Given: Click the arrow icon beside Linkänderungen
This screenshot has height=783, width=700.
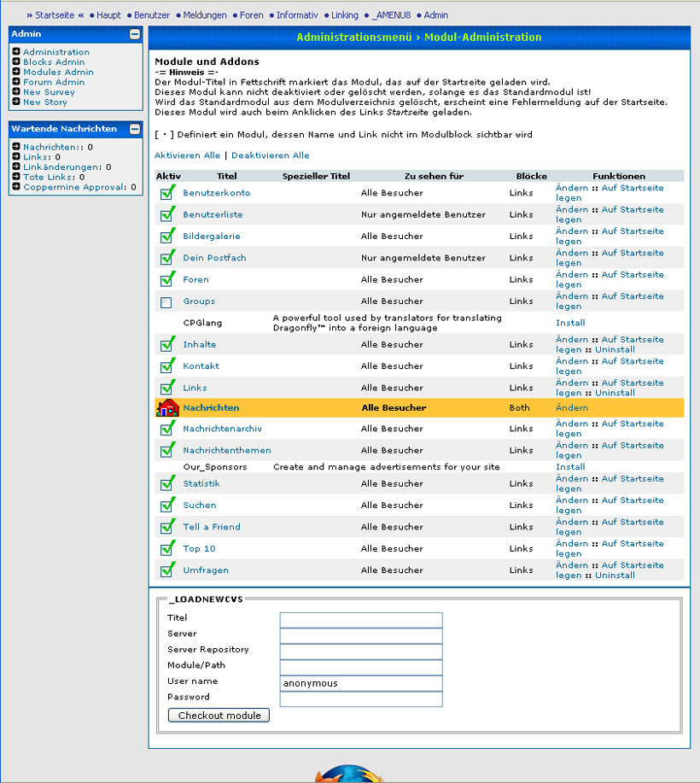Looking at the screenshot, I should click(x=16, y=167).
